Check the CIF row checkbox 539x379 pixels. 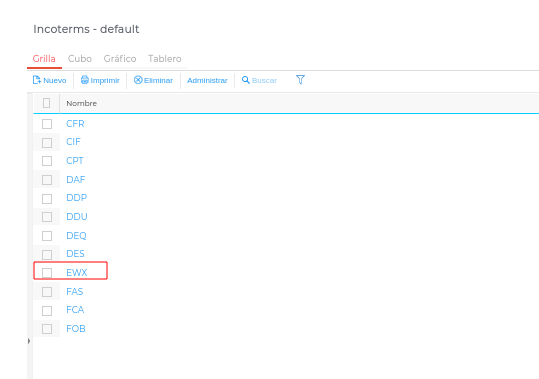point(47,143)
